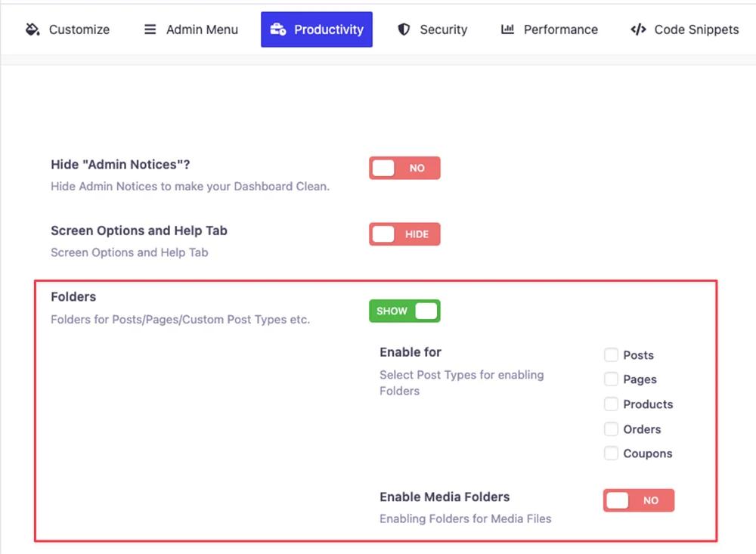Enable folders for Products checkbox
Screen dimensions: 756x554
pyautogui.click(x=611, y=404)
